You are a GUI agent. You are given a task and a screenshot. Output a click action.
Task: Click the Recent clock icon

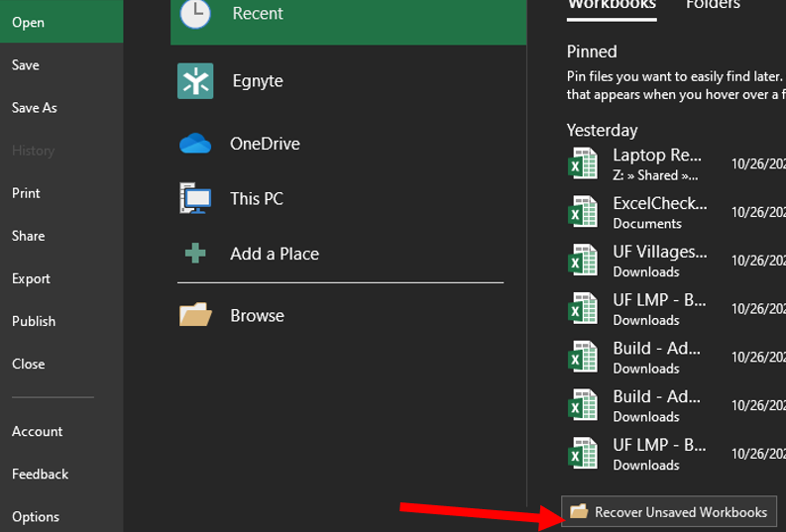[x=195, y=14]
